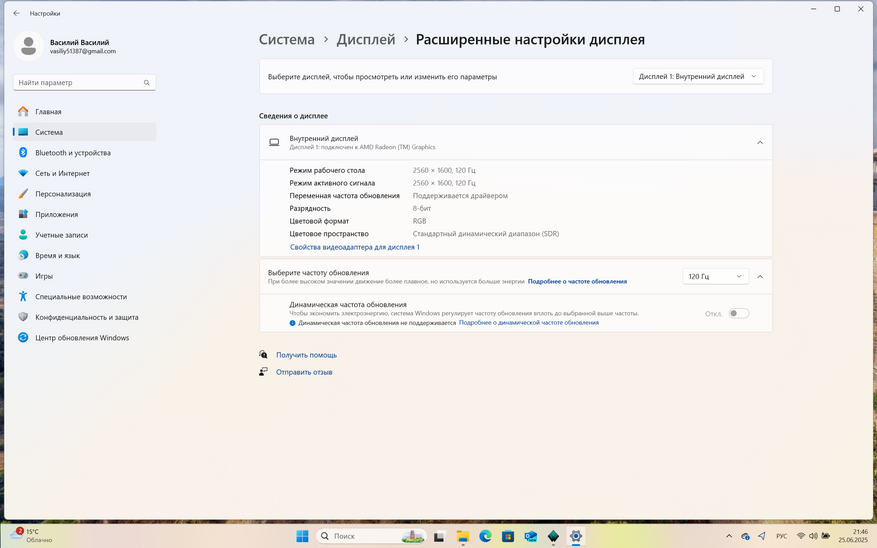Image resolution: width=877 pixels, height=548 pixels.
Task: Click the Игры gamepad icon
Action: coord(23,276)
